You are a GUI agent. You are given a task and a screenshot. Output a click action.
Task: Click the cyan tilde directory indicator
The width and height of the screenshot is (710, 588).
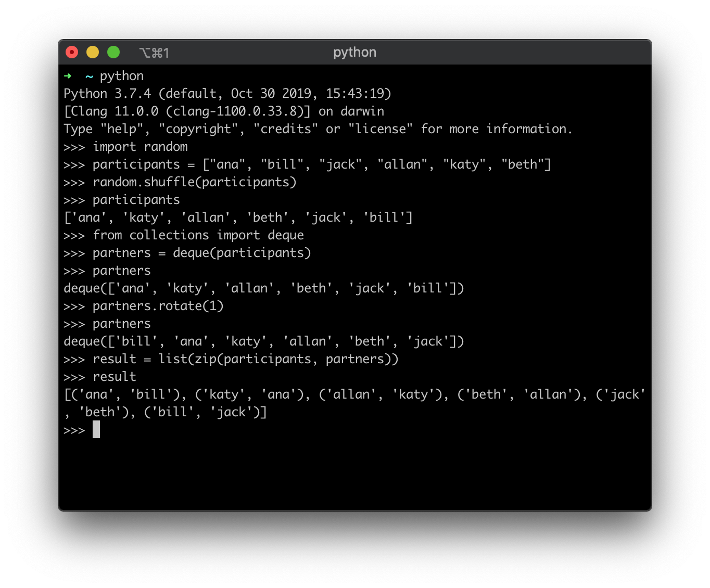pos(89,76)
